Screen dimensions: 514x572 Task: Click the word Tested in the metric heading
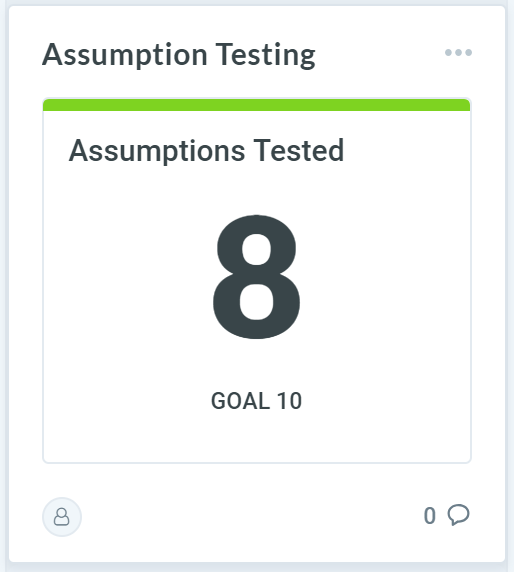pos(299,150)
